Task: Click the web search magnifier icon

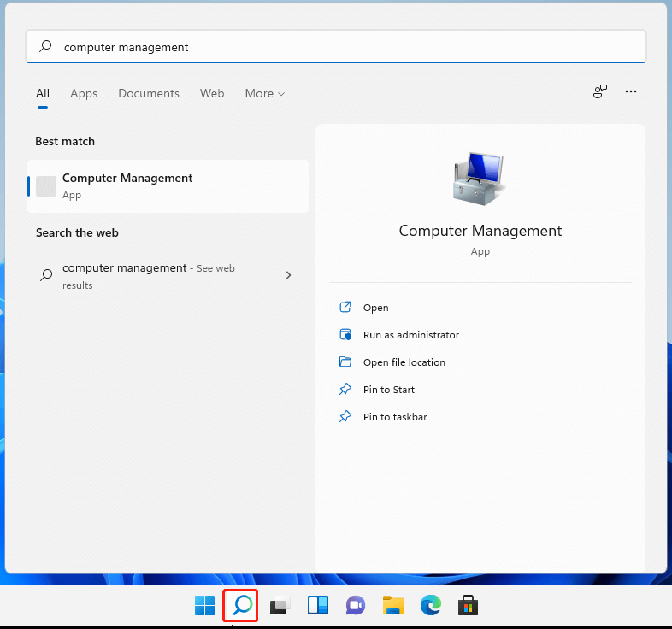Action: (x=46, y=274)
